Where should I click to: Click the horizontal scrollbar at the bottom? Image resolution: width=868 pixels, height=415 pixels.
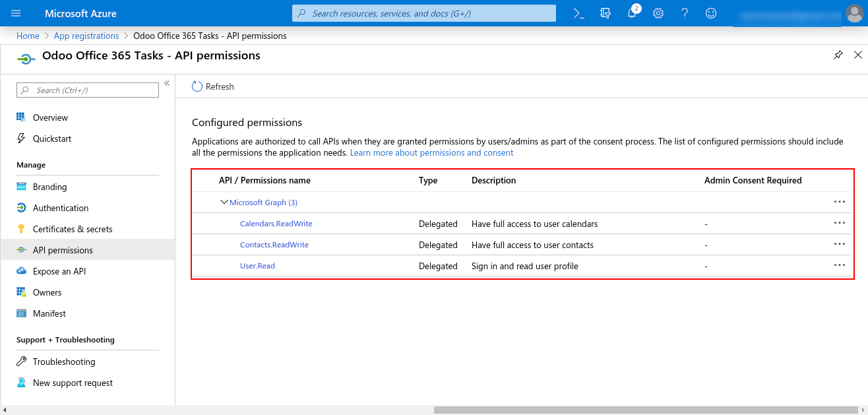tap(646, 410)
